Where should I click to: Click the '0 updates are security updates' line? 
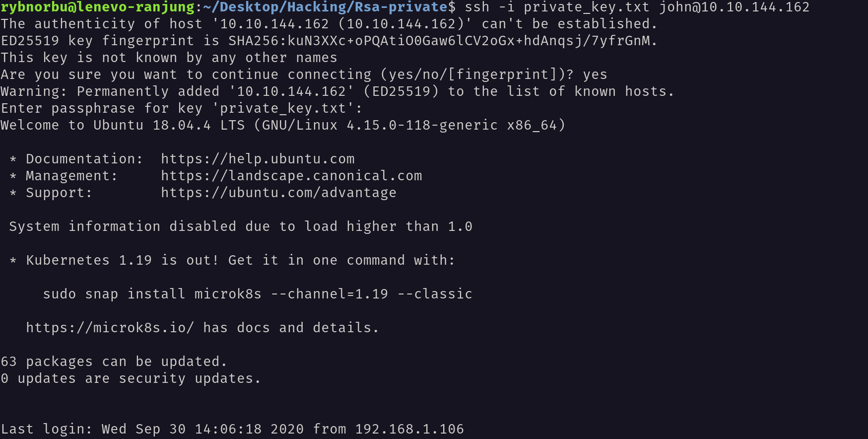(131, 378)
